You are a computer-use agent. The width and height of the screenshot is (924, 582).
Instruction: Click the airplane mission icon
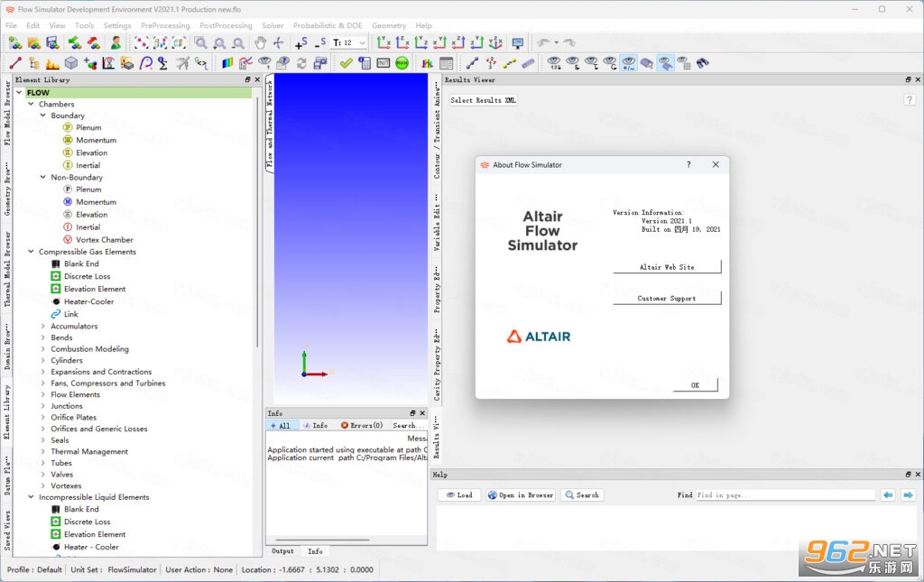pos(182,63)
